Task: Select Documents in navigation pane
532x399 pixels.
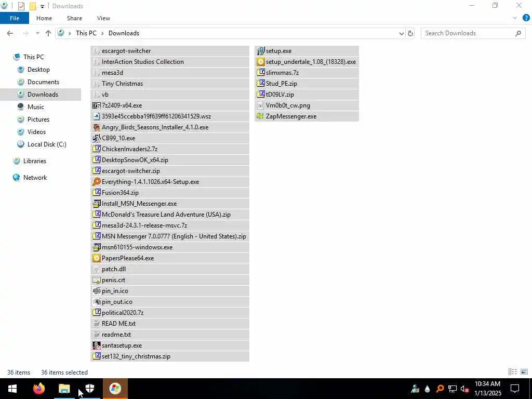Action: 43,82
